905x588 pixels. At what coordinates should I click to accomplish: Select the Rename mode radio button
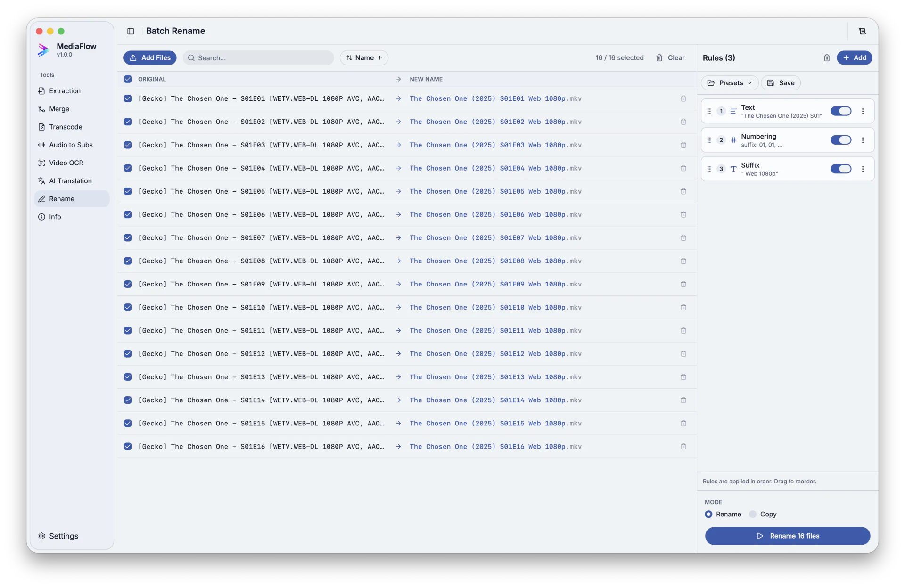(x=708, y=514)
